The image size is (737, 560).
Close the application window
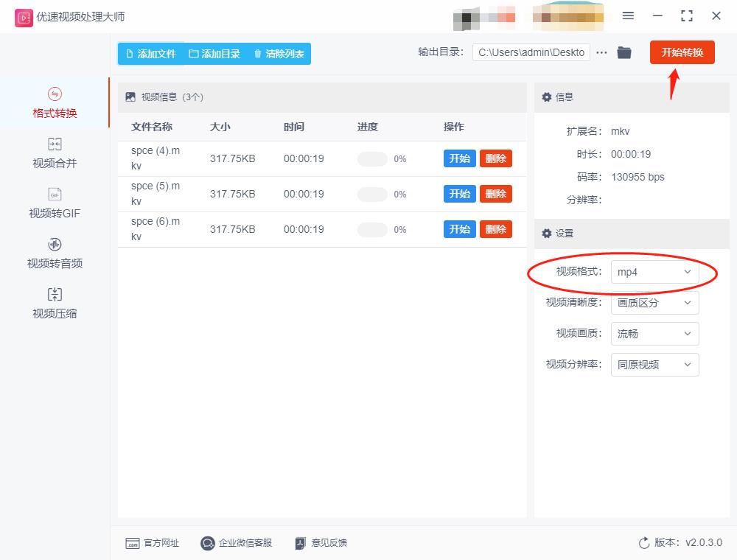tap(716, 16)
